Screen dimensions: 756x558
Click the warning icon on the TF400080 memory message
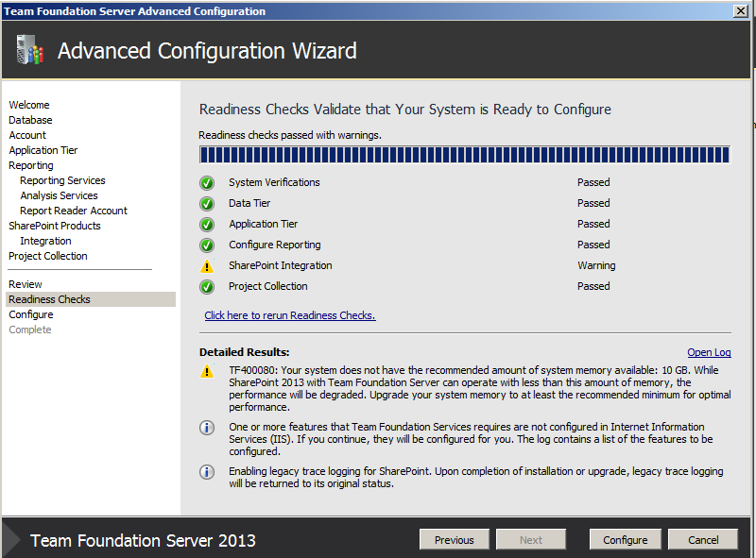[x=207, y=371]
